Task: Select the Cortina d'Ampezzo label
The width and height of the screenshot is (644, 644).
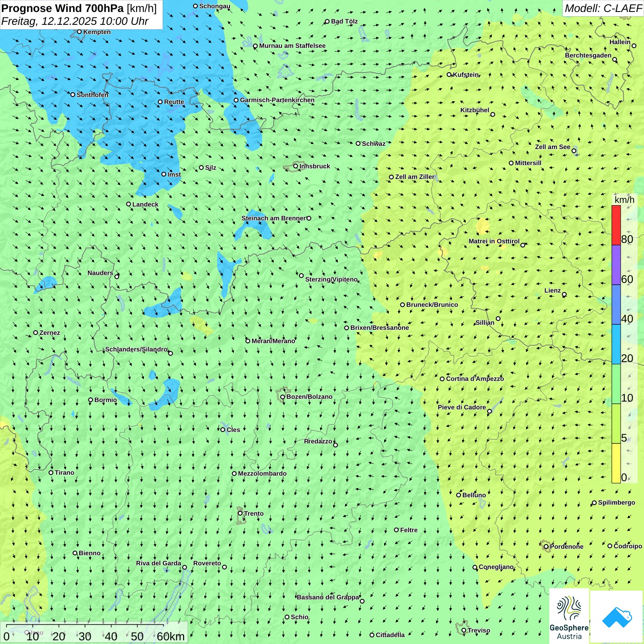Action: (475, 379)
